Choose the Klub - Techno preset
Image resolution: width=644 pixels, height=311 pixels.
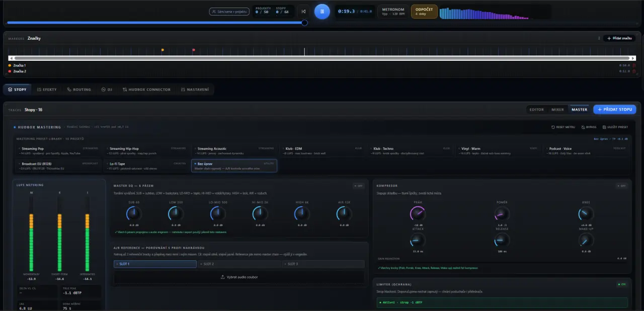[410, 151]
